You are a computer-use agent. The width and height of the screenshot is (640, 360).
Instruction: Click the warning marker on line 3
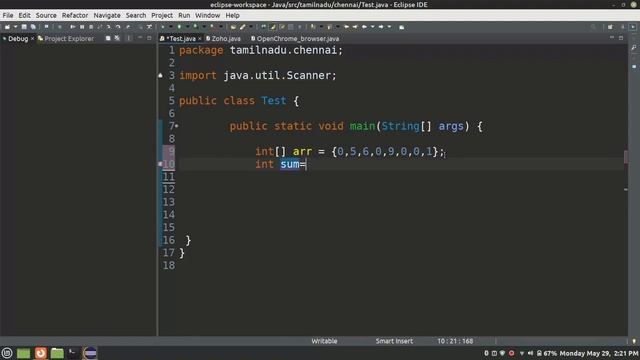pos(160,76)
